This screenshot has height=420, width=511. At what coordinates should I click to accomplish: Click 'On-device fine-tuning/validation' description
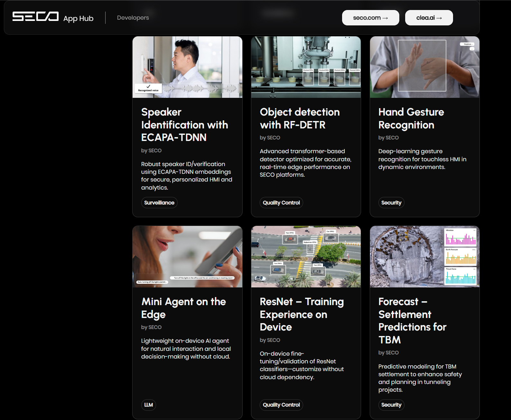coord(302,365)
